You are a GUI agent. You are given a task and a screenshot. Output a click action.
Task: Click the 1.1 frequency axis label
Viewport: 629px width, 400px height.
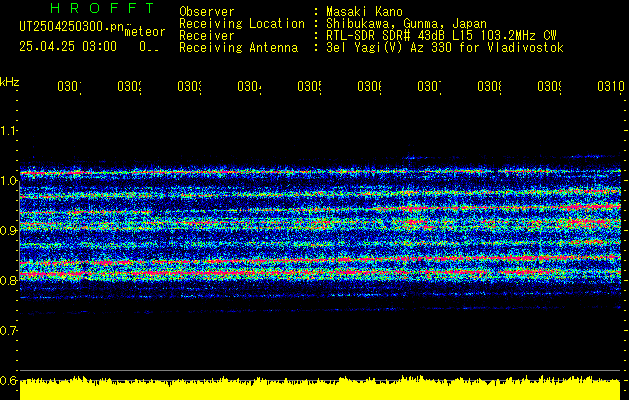(8, 130)
